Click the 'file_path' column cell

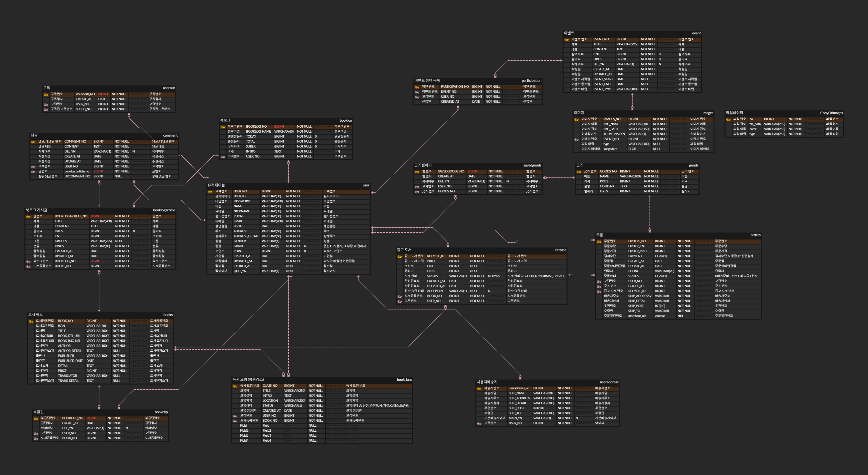[x=755, y=124]
